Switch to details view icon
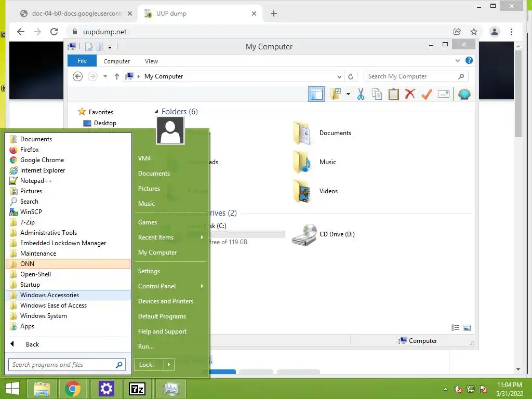The height and width of the screenshot is (399, 532). point(455,327)
